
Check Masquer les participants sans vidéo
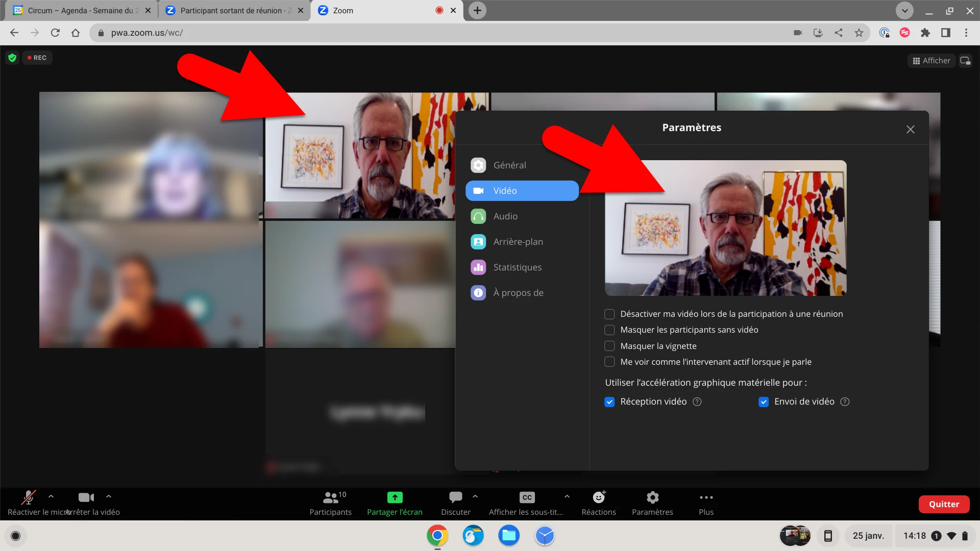[609, 330]
